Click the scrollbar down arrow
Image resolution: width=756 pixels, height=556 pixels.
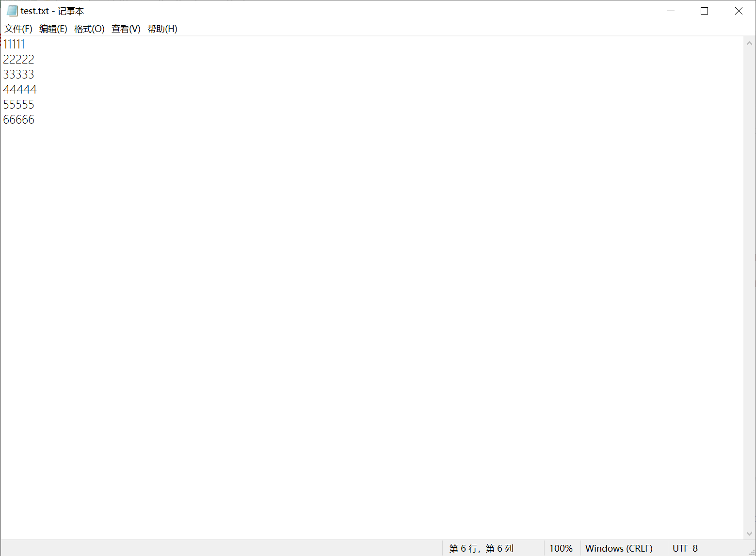coord(749,533)
